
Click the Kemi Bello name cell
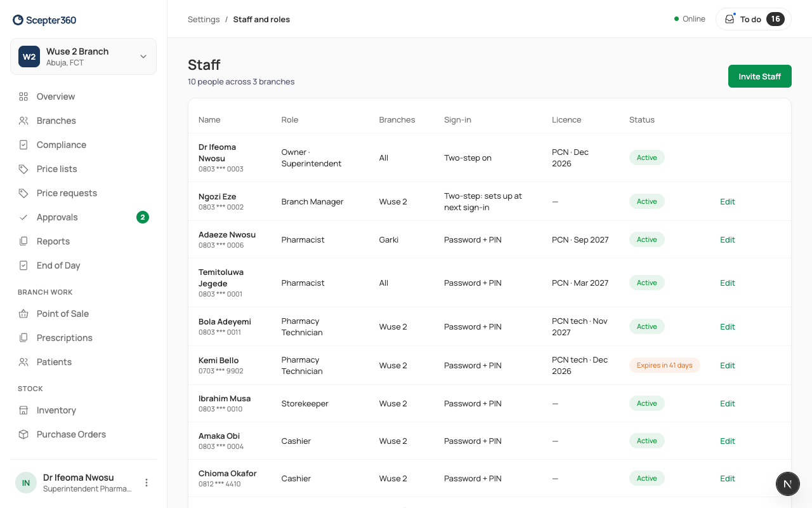point(218,360)
